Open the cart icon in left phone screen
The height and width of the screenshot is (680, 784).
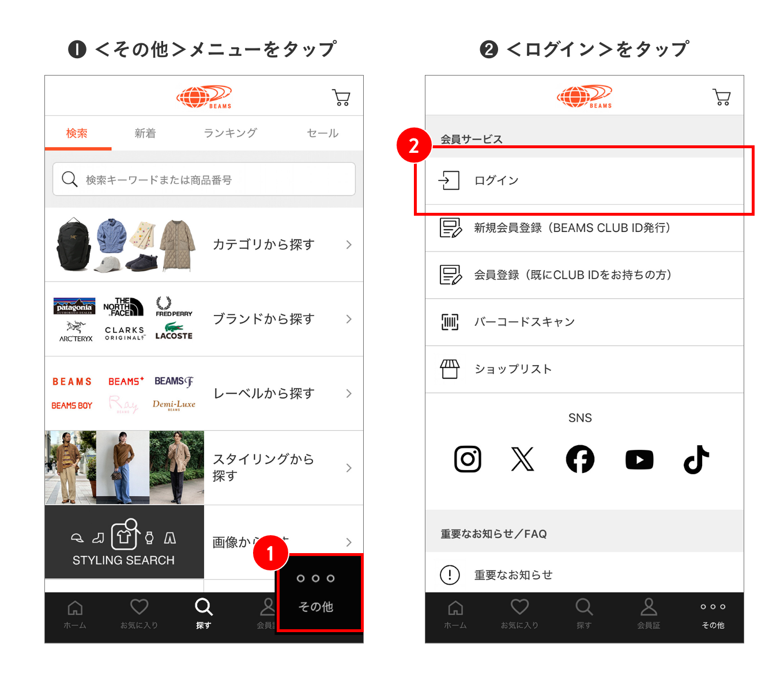tap(341, 97)
